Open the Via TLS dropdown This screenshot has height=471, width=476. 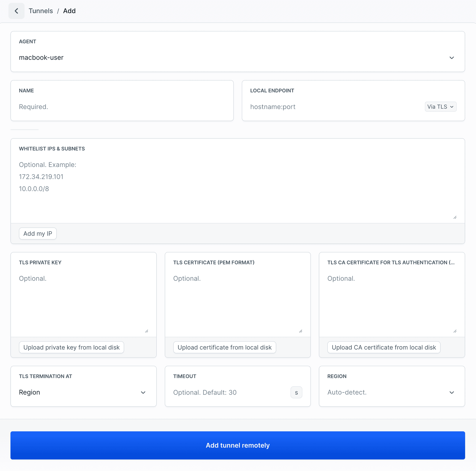pyautogui.click(x=440, y=107)
